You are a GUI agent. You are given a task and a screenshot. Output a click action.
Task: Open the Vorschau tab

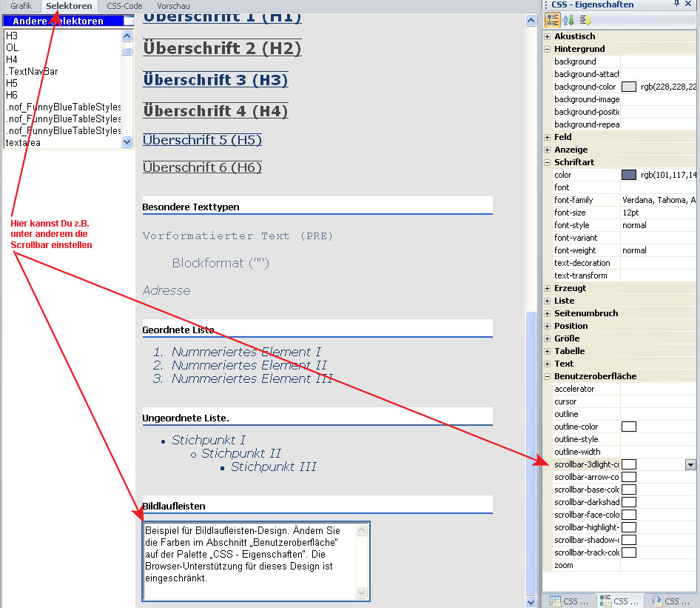pyautogui.click(x=173, y=6)
